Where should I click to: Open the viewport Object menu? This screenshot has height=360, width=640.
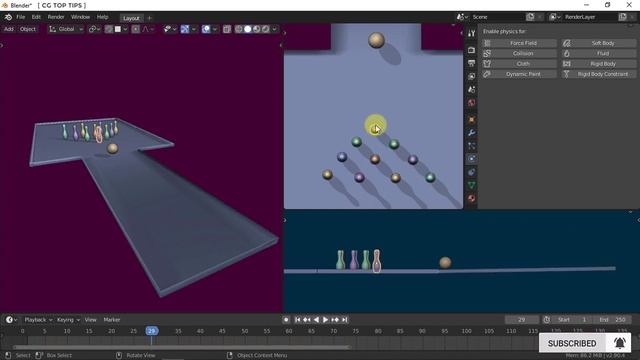click(x=28, y=29)
